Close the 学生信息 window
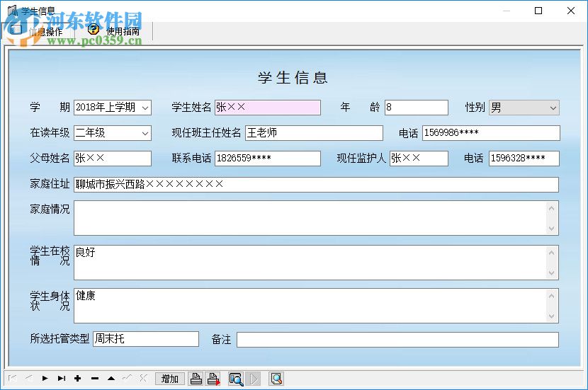This screenshot has width=588, height=390. (x=571, y=11)
